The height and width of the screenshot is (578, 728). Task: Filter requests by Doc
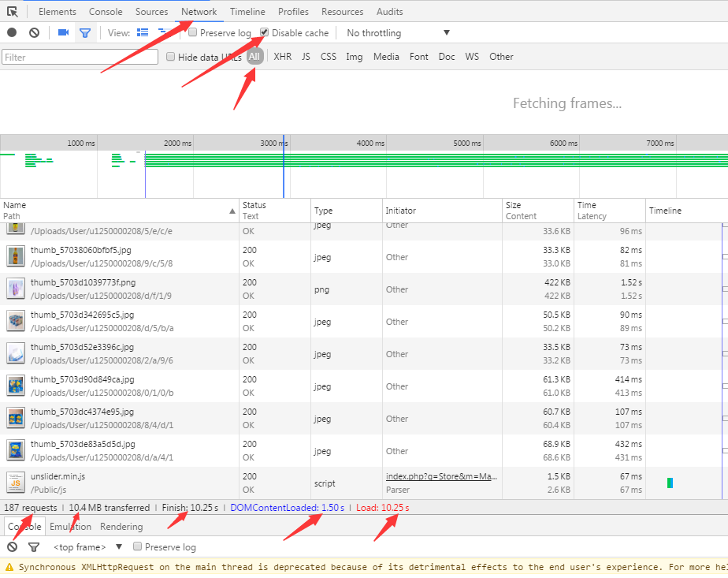tap(446, 57)
